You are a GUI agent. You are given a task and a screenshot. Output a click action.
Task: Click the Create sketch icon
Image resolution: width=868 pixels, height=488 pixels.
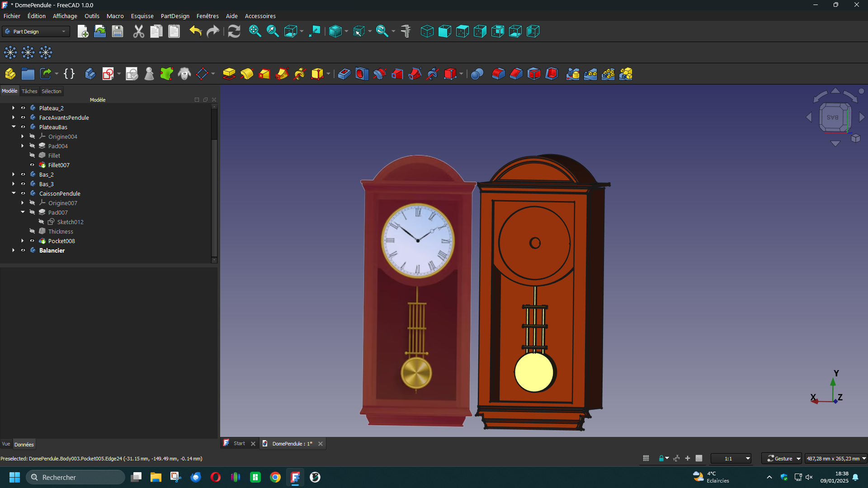108,74
